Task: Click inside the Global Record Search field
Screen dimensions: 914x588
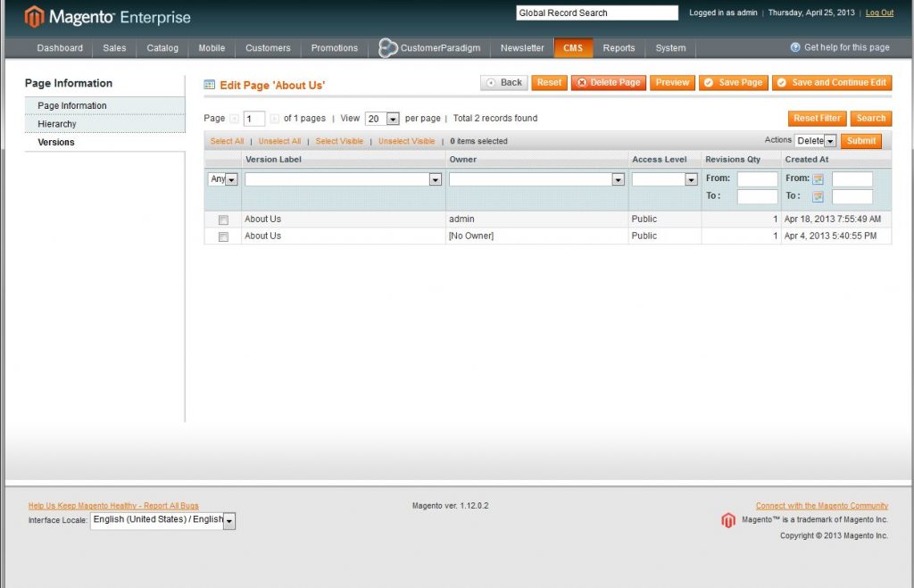Action: point(595,12)
